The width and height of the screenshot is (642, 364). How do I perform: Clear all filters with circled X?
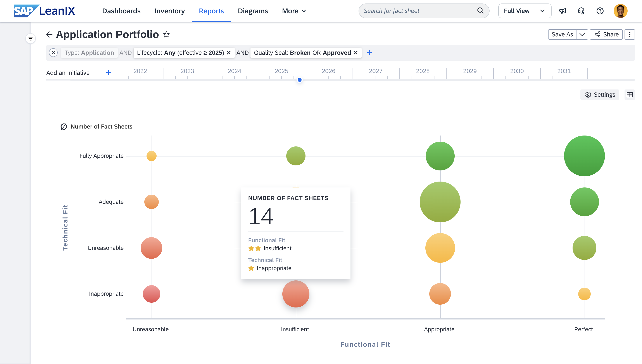point(53,53)
